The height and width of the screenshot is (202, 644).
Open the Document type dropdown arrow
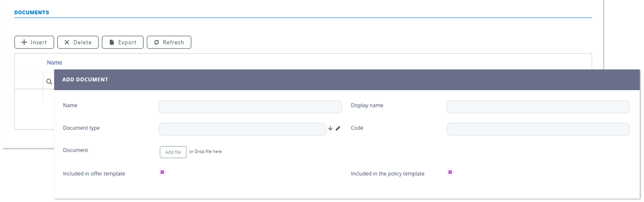pos(330,128)
